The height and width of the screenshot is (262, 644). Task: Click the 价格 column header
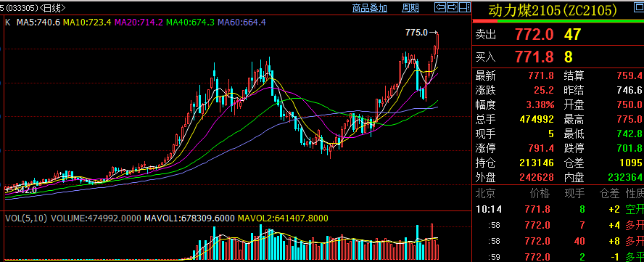[540, 193]
